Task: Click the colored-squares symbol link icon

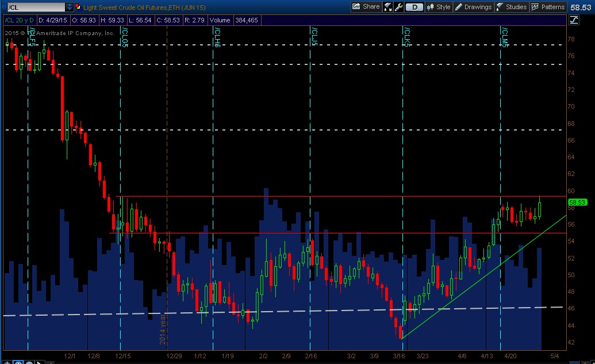Action: pyautogui.click(x=78, y=7)
